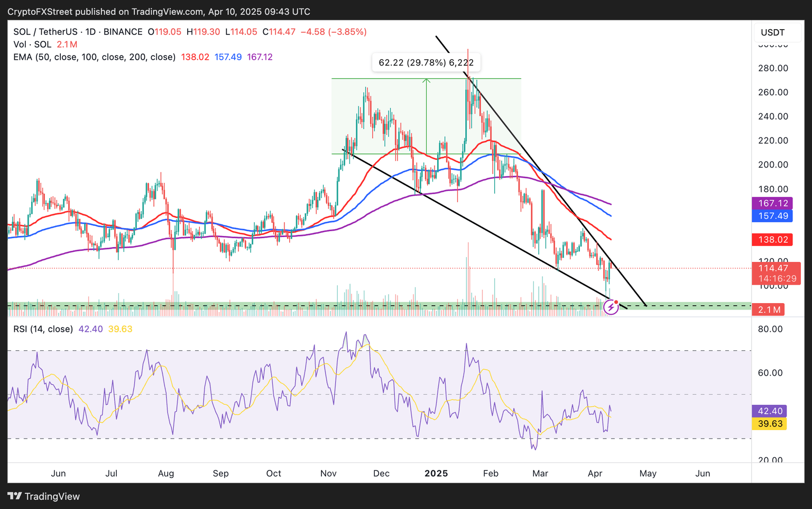This screenshot has height=509, width=812.
Task: Select the Apr label on the time axis
Action: [x=595, y=474]
